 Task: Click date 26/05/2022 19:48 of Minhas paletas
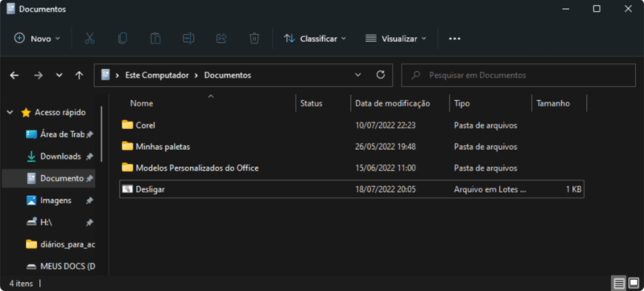[x=386, y=147]
